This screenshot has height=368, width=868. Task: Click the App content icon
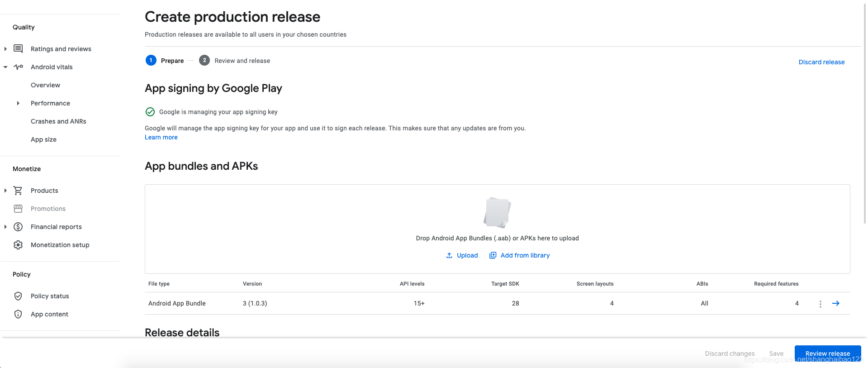(18, 314)
